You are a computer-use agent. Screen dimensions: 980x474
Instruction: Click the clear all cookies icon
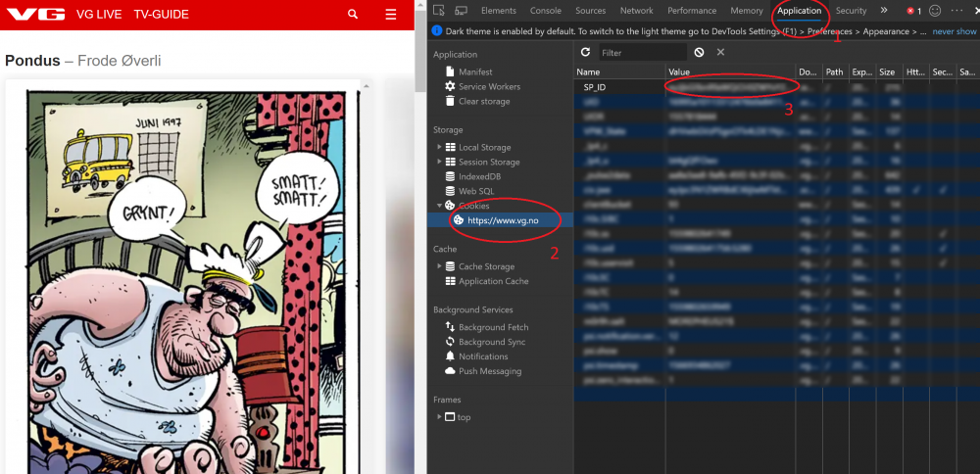point(699,52)
